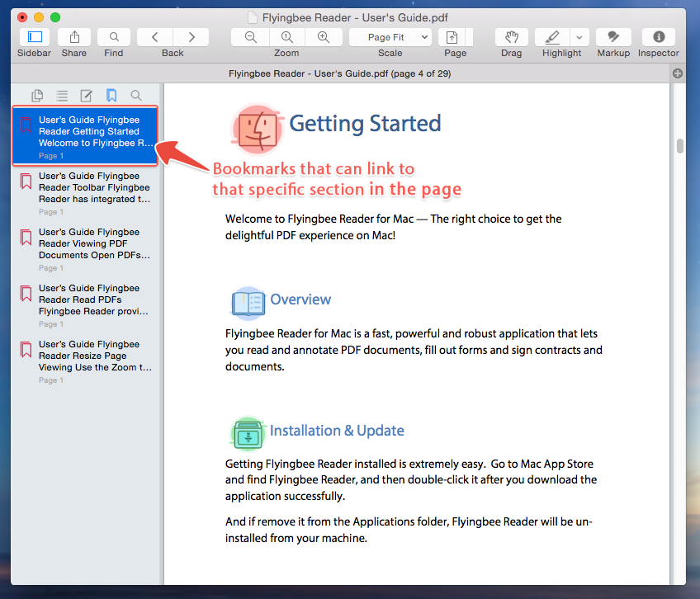Select the Read PDFs bookmark
Image resolution: width=700 pixels, height=599 pixels.
tap(85, 306)
